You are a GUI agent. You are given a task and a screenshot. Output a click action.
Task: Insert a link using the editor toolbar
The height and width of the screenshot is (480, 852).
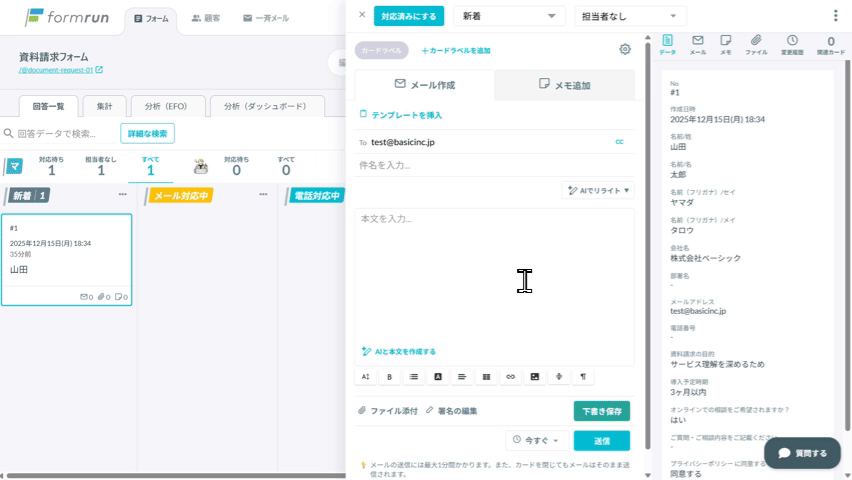tap(510, 377)
